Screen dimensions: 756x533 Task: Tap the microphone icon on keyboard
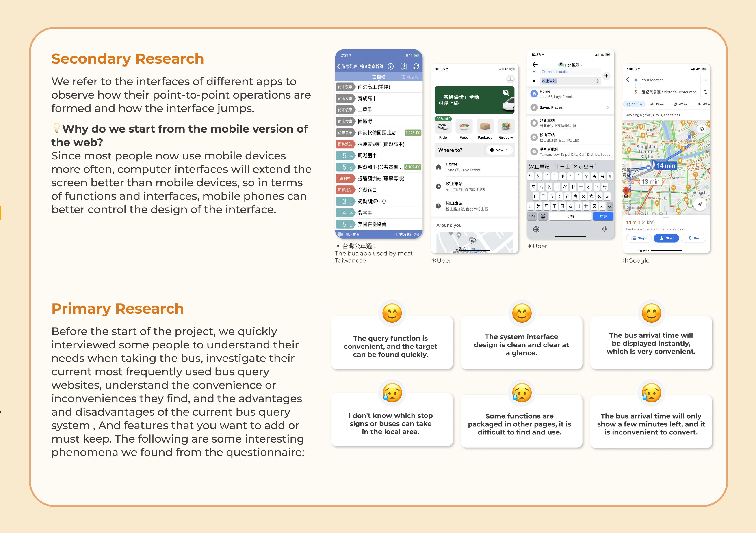pos(604,229)
